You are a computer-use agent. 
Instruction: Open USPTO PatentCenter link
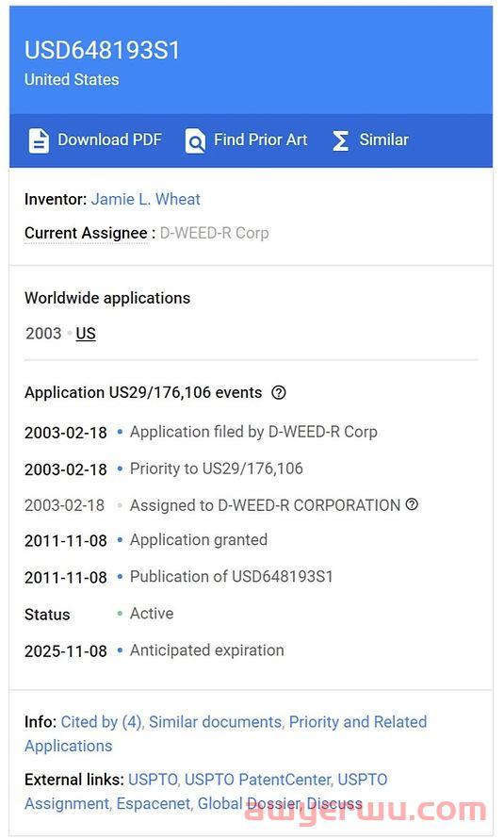[x=257, y=780]
